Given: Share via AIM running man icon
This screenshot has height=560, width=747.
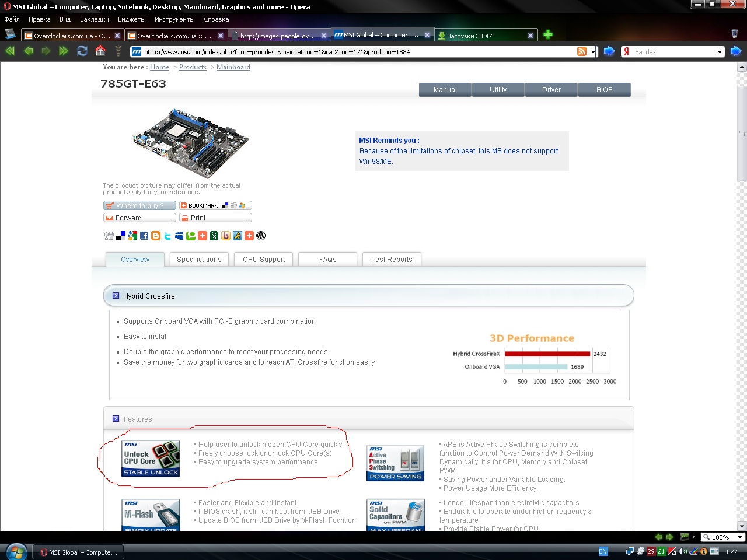Looking at the screenshot, I should click(238, 236).
